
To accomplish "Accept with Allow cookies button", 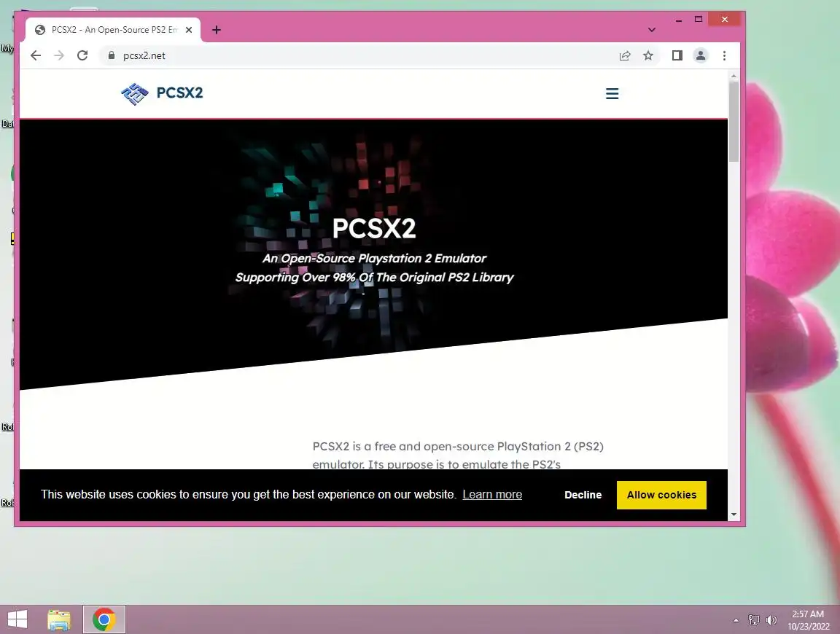I will click(x=661, y=496).
